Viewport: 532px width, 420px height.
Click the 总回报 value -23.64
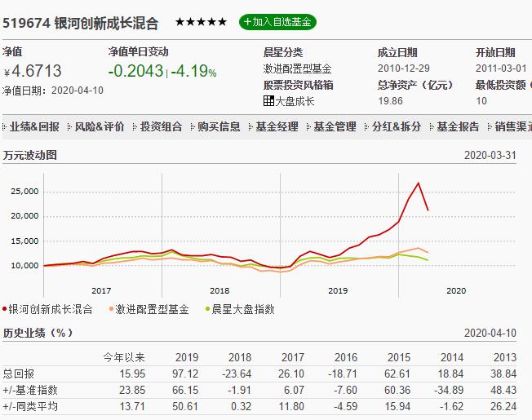(x=237, y=374)
